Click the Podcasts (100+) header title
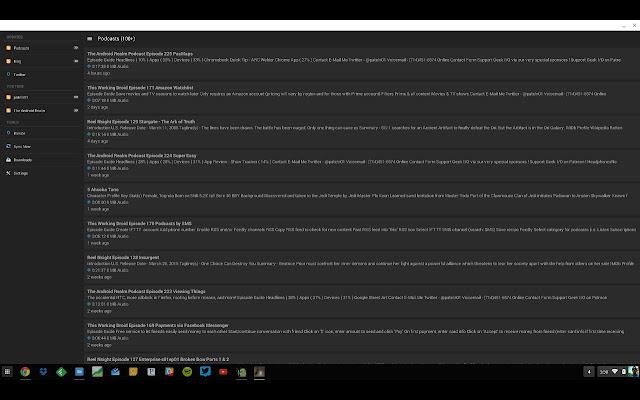 (116, 39)
